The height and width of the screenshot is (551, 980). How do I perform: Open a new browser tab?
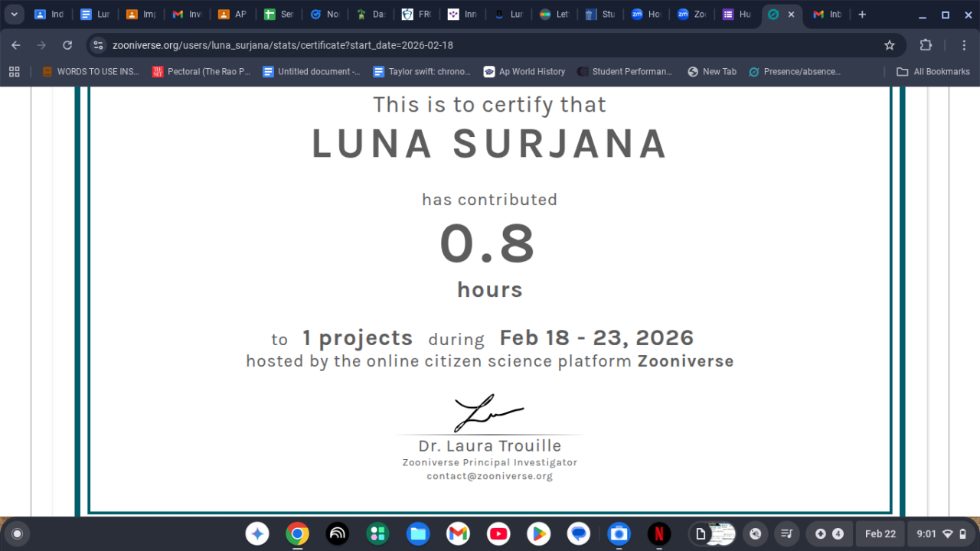(862, 15)
